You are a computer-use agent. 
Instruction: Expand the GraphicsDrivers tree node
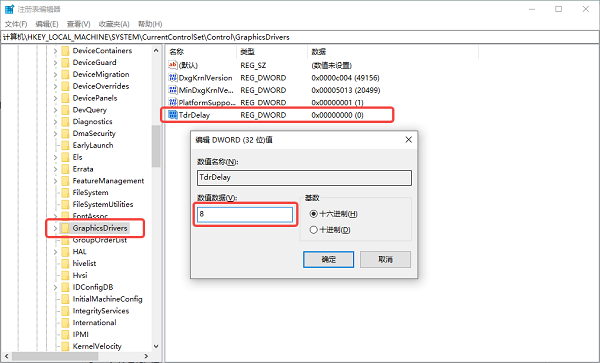click(55, 229)
